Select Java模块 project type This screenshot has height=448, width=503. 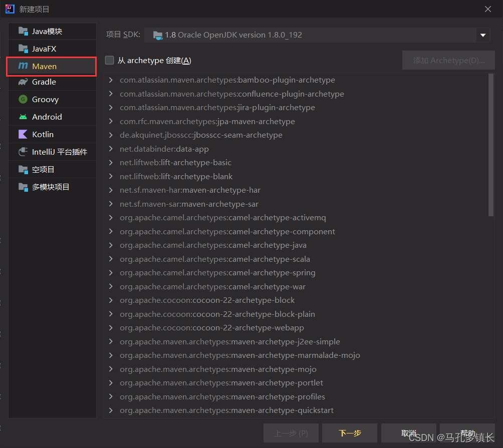click(52, 31)
